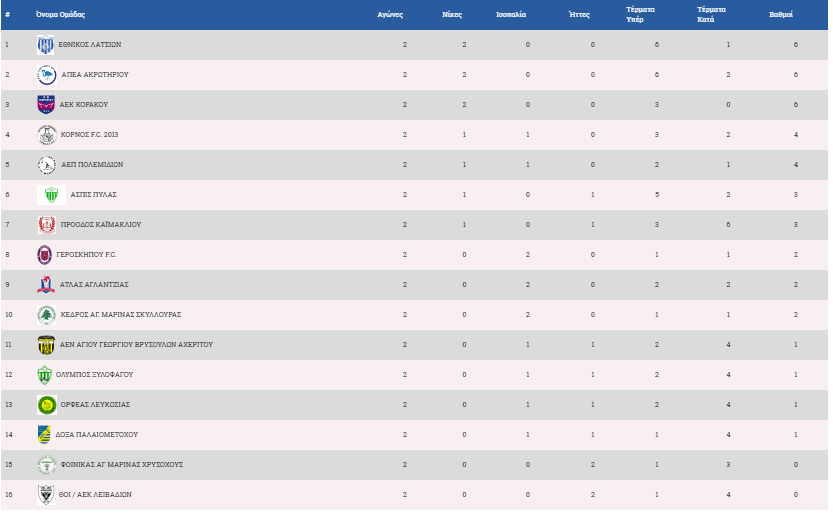Select the ΑΕΚ ΚΟΡΑΚΟΥ team name
The image size is (833, 521).
83,105
